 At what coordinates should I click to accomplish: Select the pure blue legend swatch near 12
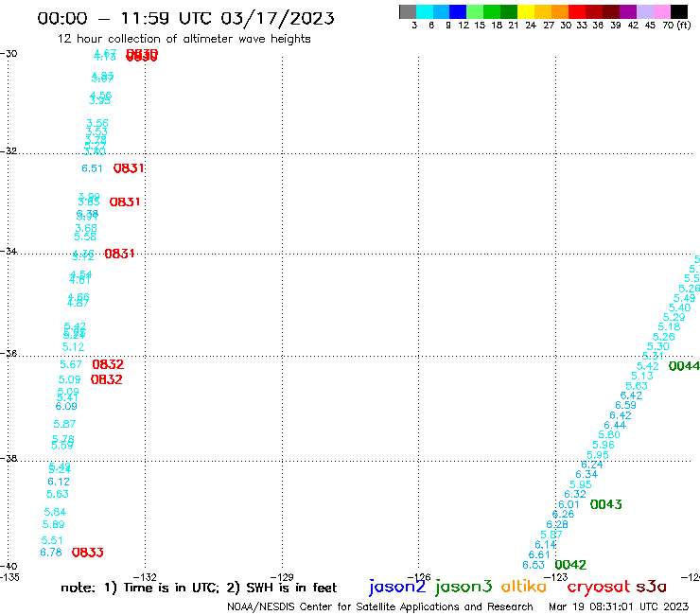[458, 11]
